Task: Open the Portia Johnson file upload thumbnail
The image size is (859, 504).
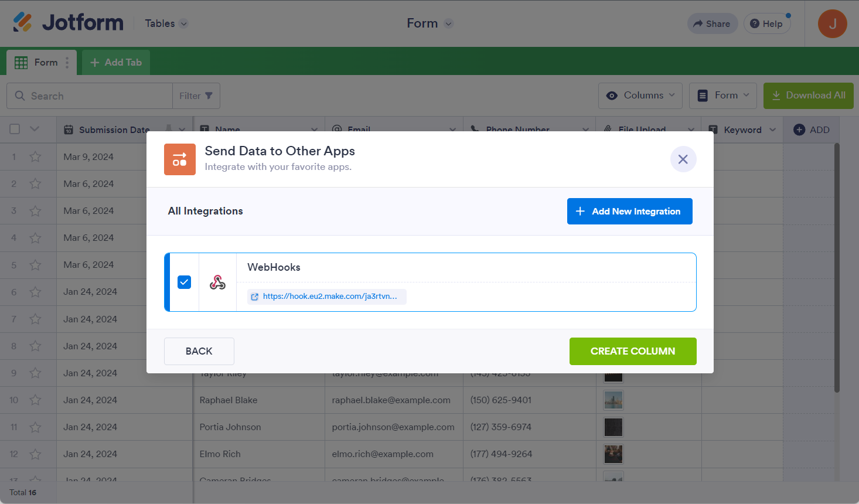Action: (613, 427)
